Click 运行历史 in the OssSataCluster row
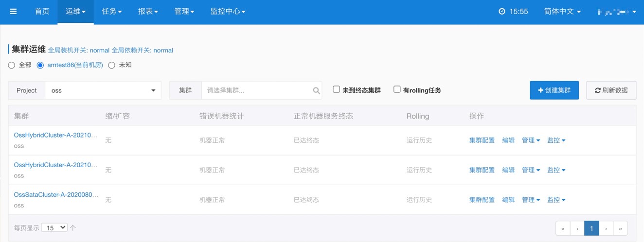Image resolution: width=644 pixels, height=242 pixels. 419,199
